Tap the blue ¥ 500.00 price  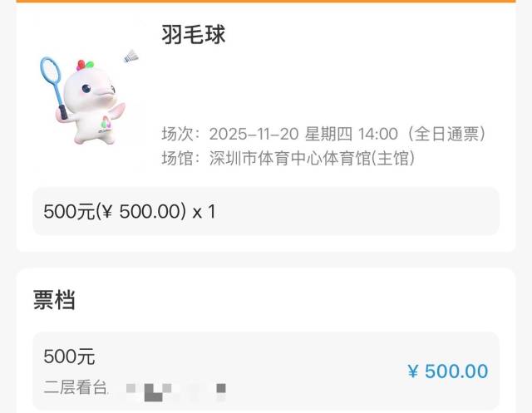click(x=448, y=371)
